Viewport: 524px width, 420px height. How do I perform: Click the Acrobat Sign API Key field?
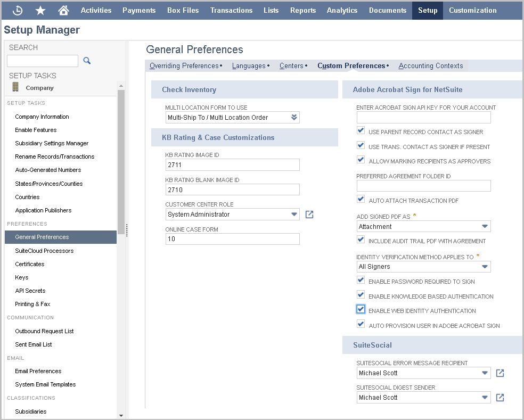(423, 118)
